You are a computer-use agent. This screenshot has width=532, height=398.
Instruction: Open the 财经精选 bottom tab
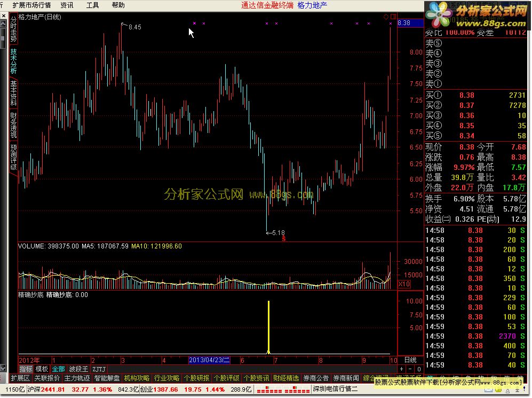[x=286, y=378]
